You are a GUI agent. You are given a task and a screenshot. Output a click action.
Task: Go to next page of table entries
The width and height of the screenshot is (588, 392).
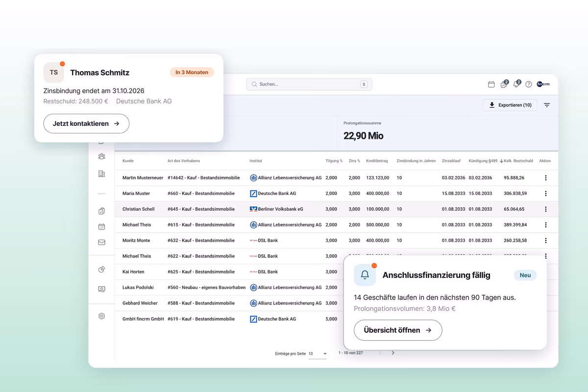[393, 353]
